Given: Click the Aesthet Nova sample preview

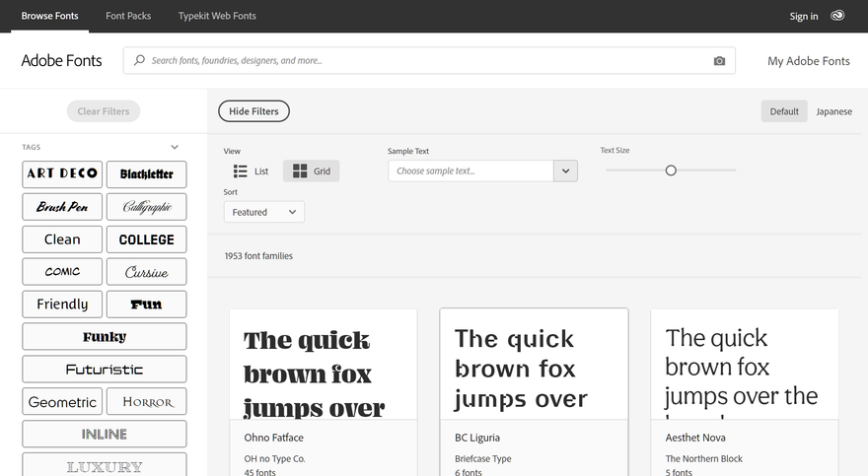Looking at the screenshot, I should coord(745,365).
